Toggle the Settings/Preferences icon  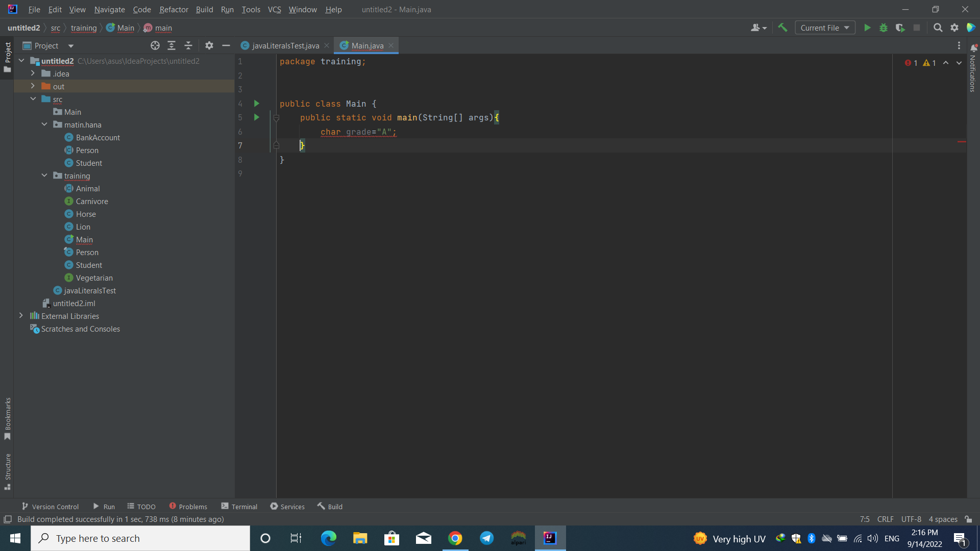[954, 28]
